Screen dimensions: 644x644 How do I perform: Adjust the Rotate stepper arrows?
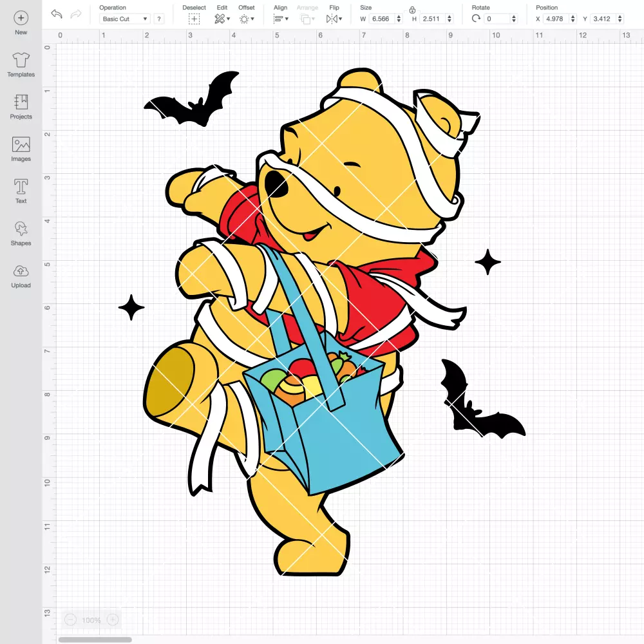click(514, 19)
